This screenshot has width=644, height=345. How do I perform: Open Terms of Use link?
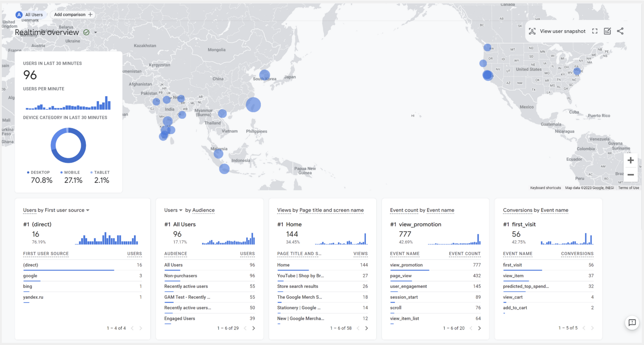click(x=629, y=188)
